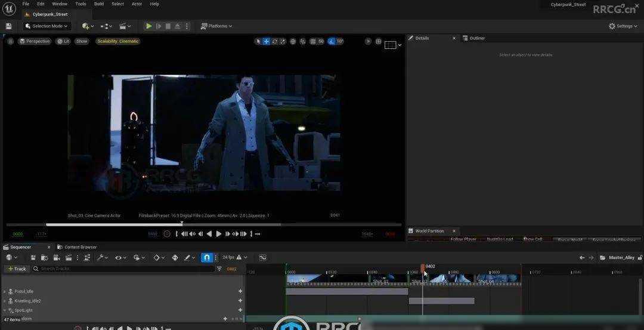The width and height of the screenshot is (644, 330).
Task: Click the Sequencer save icon
Action: pos(33,258)
